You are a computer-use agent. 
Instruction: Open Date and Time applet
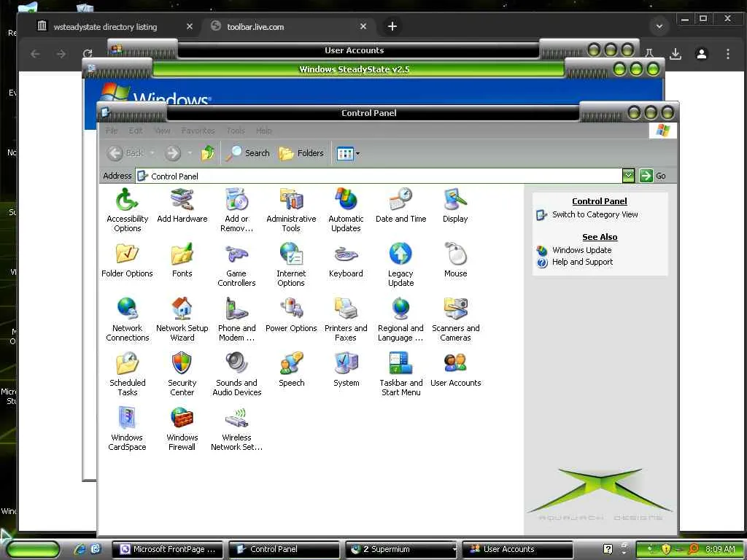click(400, 206)
